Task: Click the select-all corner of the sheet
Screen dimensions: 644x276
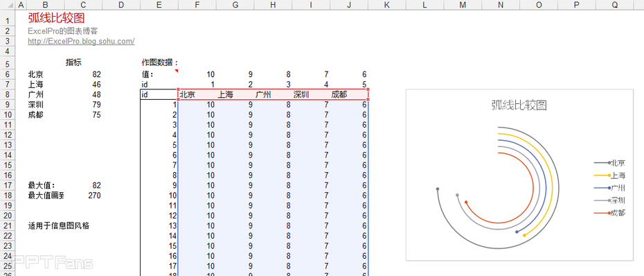Action: 8,5
